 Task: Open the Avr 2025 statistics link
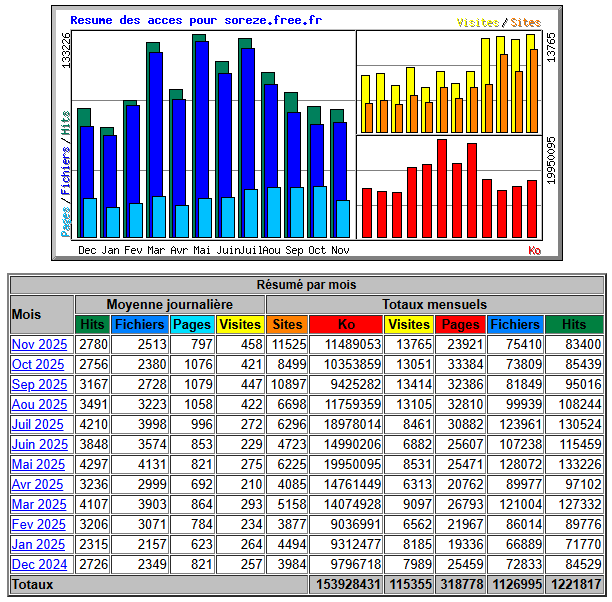click(38, 485)
